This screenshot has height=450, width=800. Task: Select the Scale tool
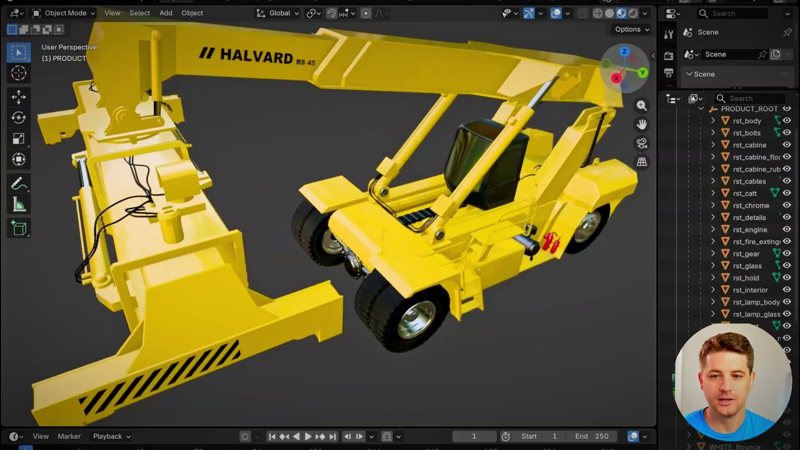pos(19,139)
